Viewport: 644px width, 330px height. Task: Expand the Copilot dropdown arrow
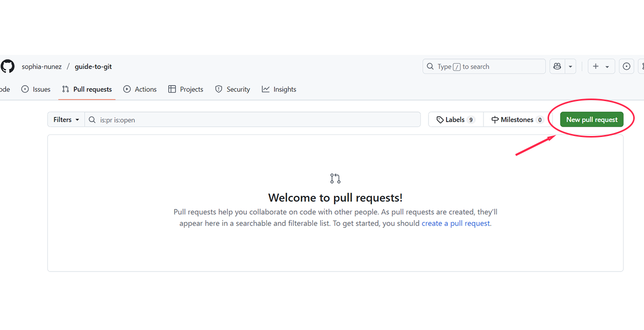coord(570,66)
